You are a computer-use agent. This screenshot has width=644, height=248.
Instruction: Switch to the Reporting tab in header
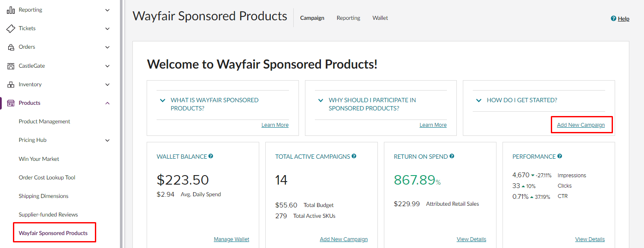(348, 18)
